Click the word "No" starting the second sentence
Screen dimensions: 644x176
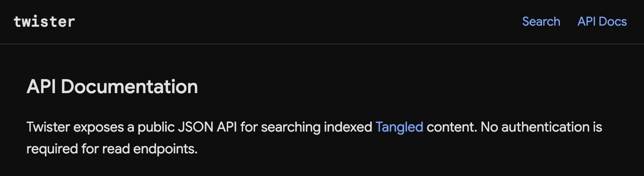(x=490, y=127)
